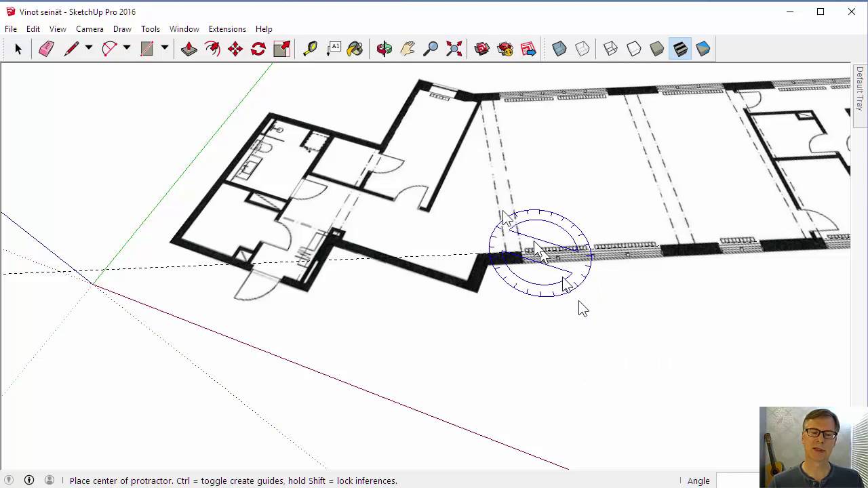Switch to Hidden Line style
The image size is (868, 488).
[x=633, y=49]
